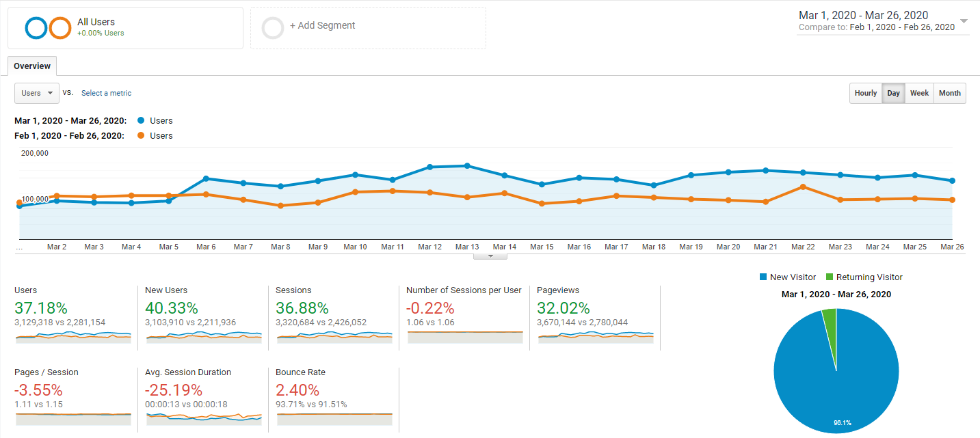Click the Overview tab

point(32,66)
